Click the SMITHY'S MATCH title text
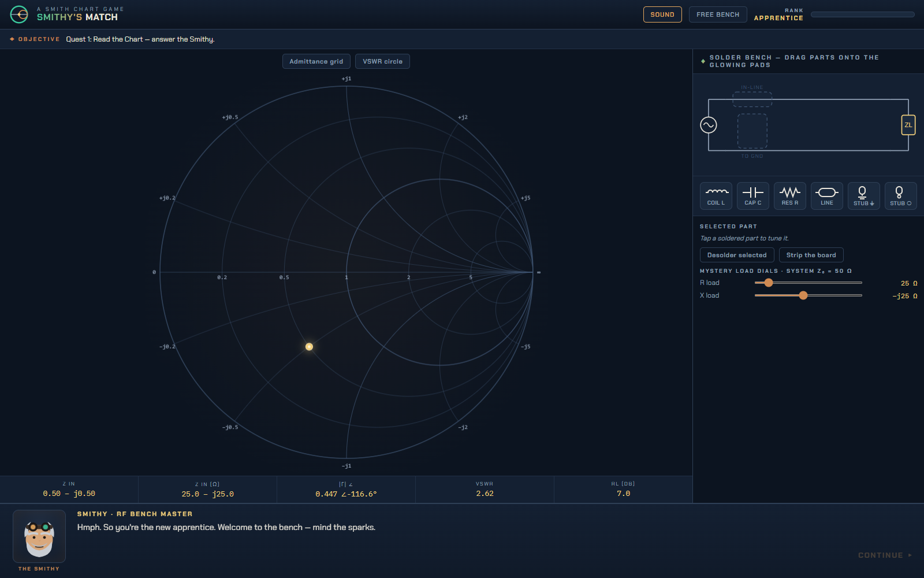 tap(77, 17)
